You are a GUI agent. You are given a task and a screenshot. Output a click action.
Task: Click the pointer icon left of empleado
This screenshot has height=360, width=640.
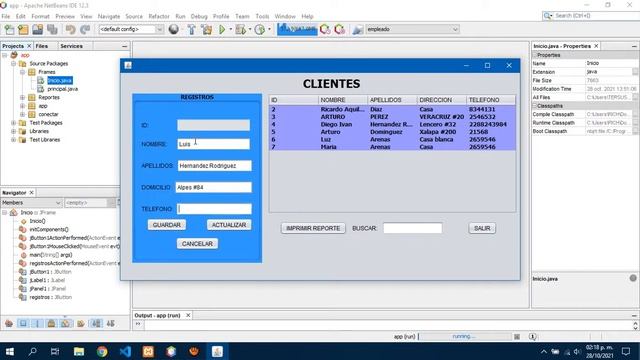point(358,29)
